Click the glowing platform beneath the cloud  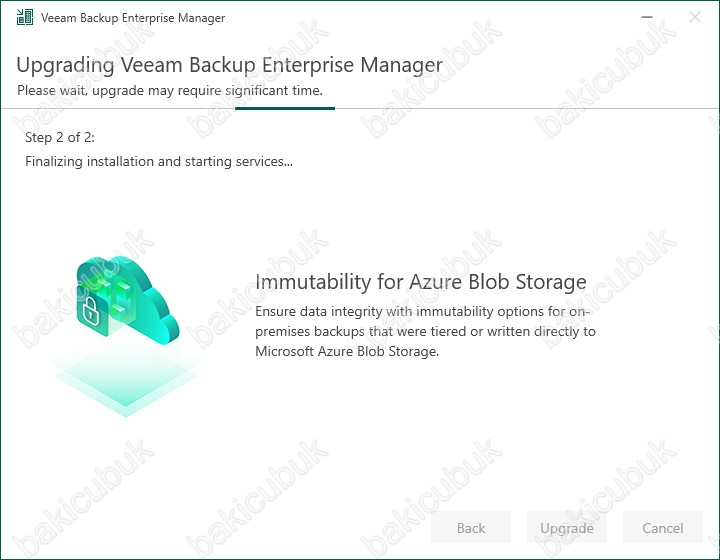[x=125, y=380]
